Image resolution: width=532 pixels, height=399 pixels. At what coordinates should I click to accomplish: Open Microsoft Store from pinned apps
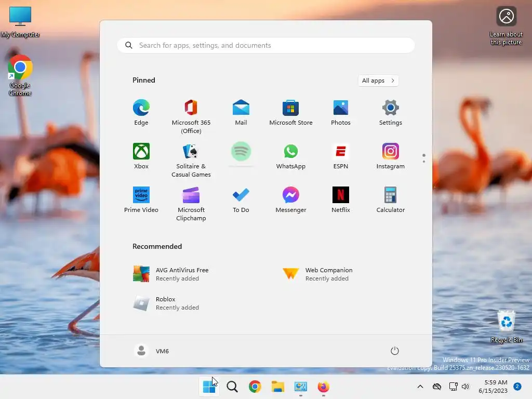[x=291, y=113]
